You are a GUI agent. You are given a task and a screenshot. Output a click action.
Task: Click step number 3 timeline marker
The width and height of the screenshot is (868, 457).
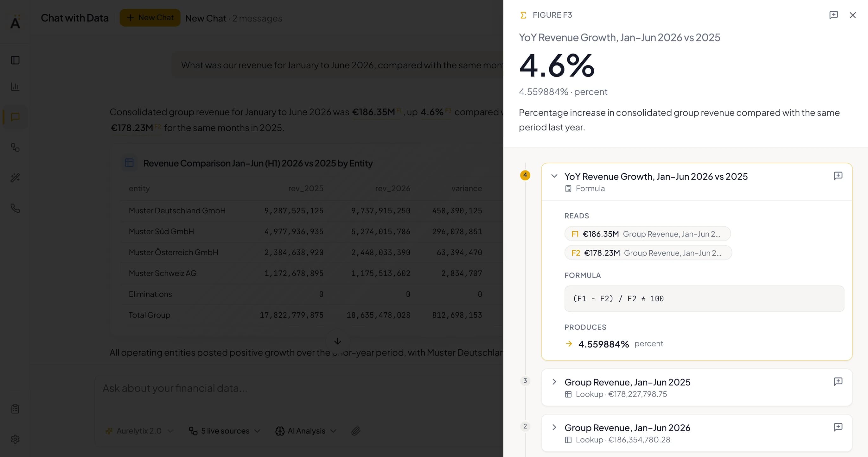[525, 381]
